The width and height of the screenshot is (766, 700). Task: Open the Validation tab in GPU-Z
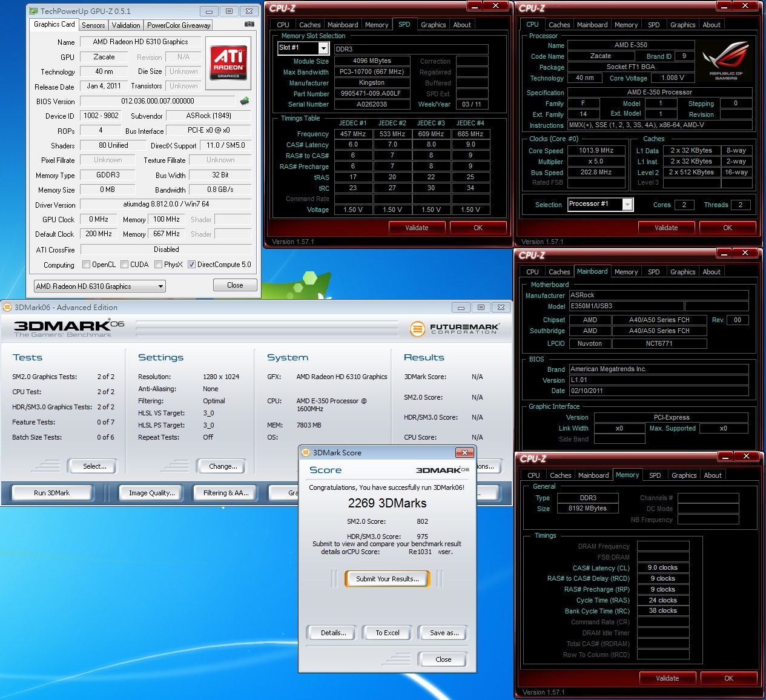pos(126,25)
